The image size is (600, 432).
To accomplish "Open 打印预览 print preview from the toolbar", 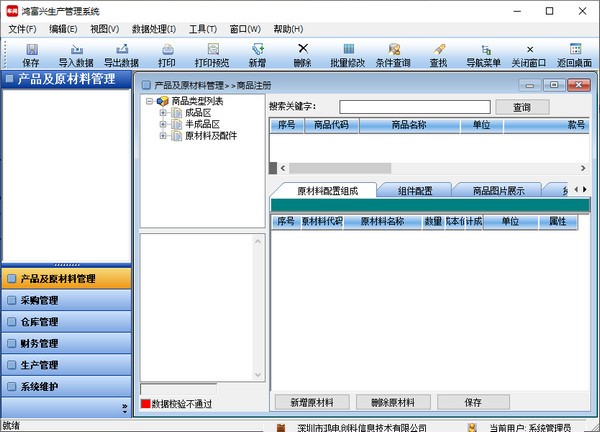I will point(212,54).
